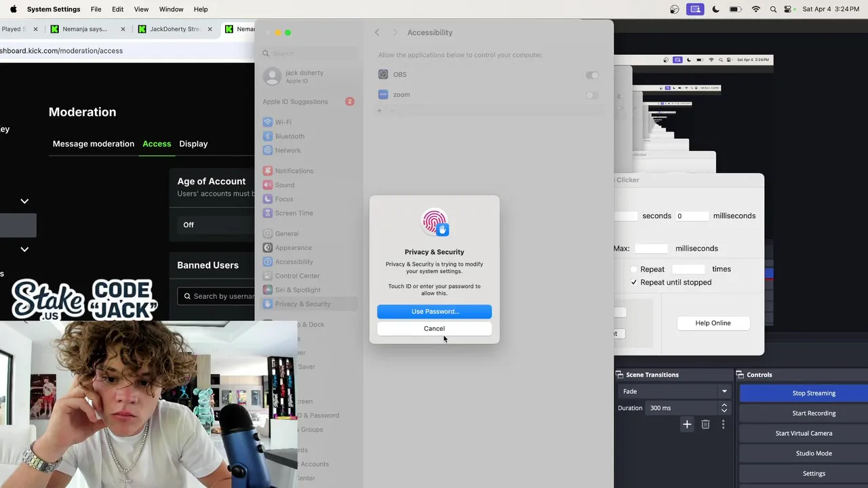
Task: Open the Fade transition dropdown in OBS
Action: coord(674,391)
